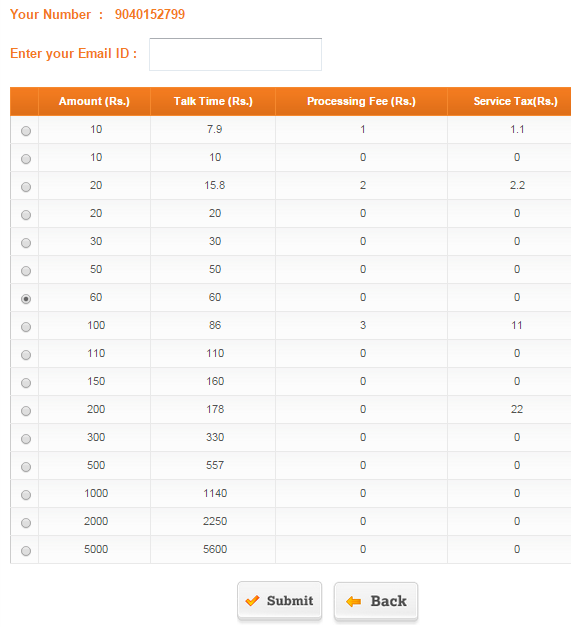Click the talk time value 330
The image size is (571, 627).
click(x=215, y=437)
